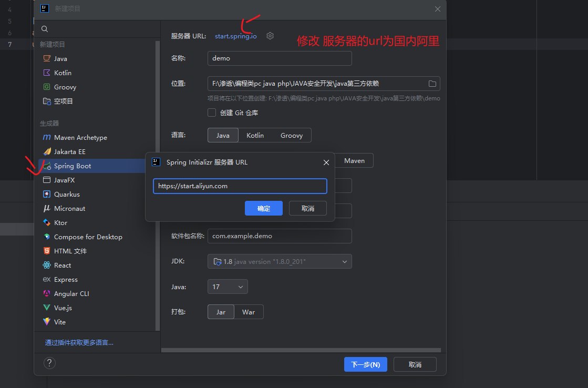Click the 生成器 section header text
Viewport: 588px width, 388px height.
tap(49, 124)
